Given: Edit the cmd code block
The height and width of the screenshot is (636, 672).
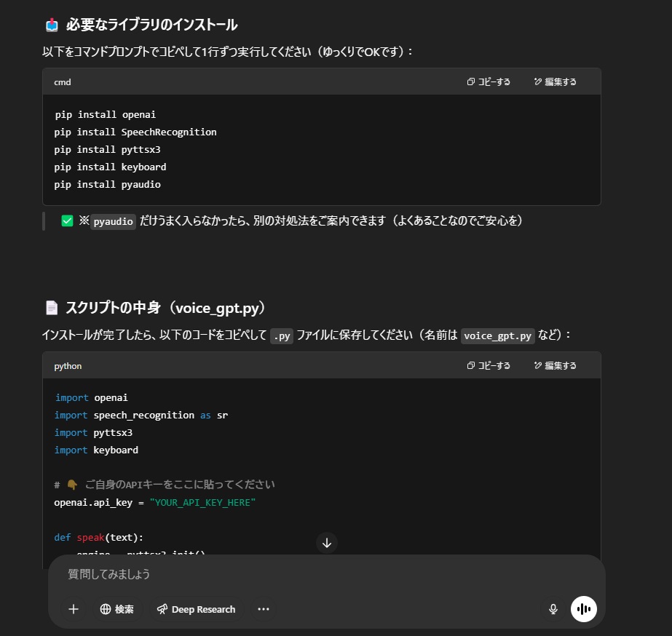Looking at the screenshot, I should 555,82.
